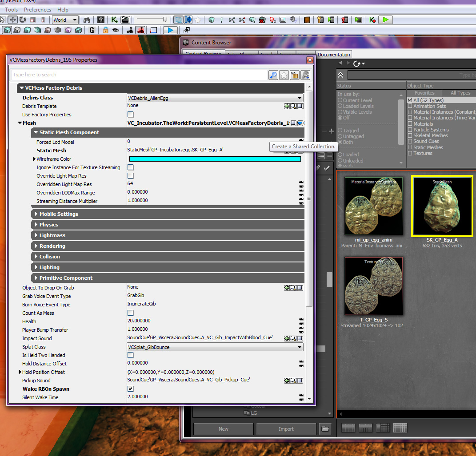Screen dimensions: 476x456
Task: Click the Import button in Content Browser
Action: [286, 429]
